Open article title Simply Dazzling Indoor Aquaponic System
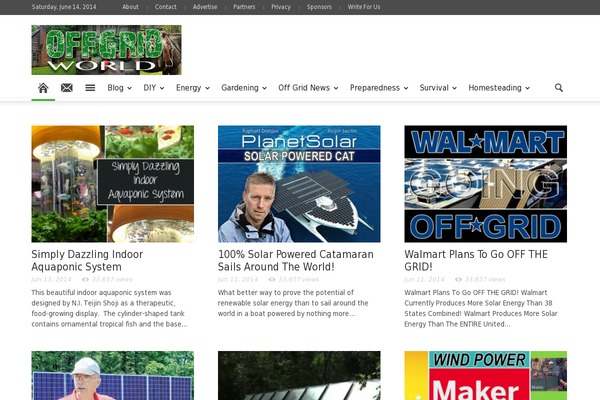 point(87,260)
